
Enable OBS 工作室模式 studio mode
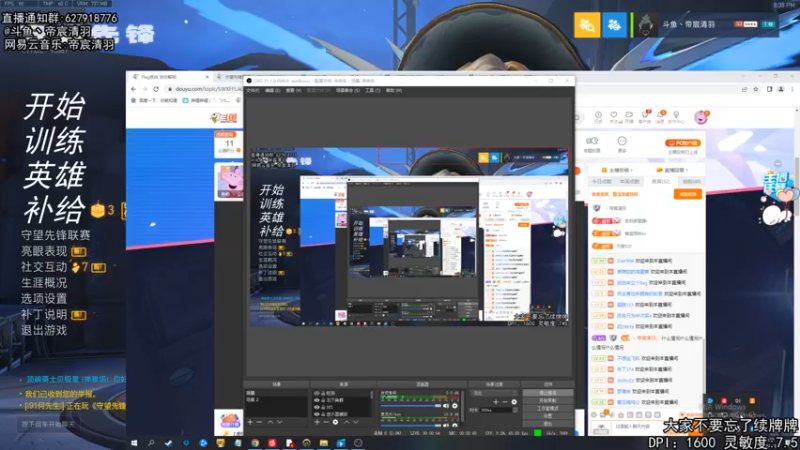(x=548, y=408)
